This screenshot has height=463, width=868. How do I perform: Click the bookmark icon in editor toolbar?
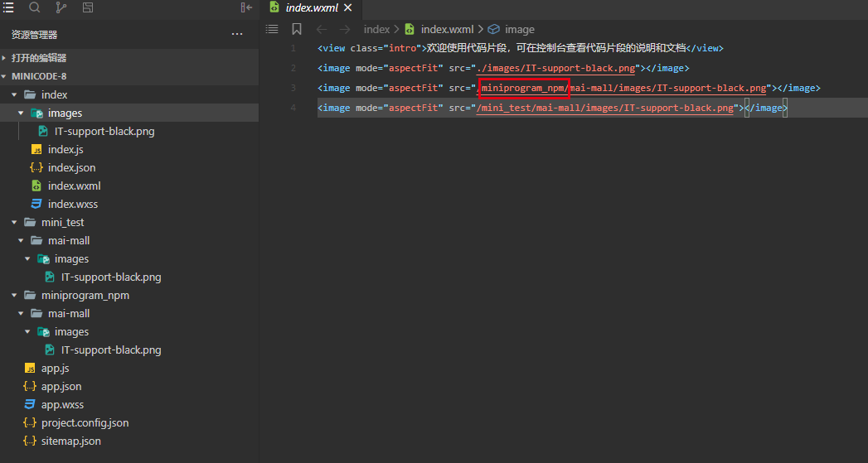pyautogui.click(x=297, y=29)
